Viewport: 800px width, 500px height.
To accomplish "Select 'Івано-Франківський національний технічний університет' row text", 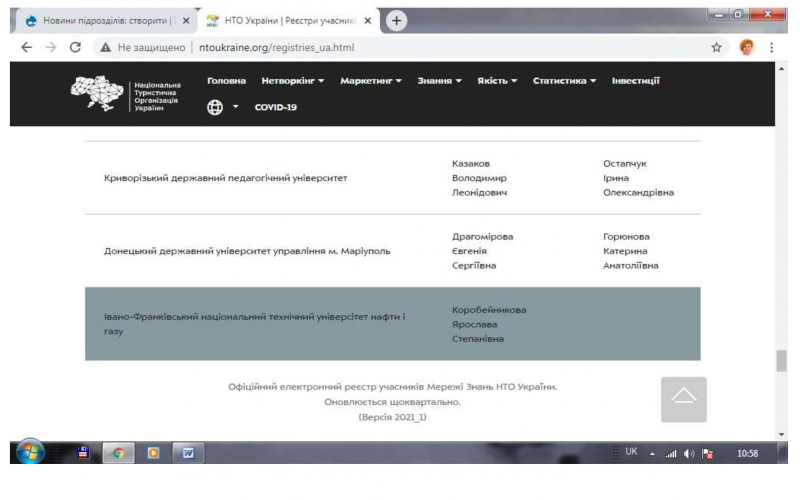I will pos(255,323).
